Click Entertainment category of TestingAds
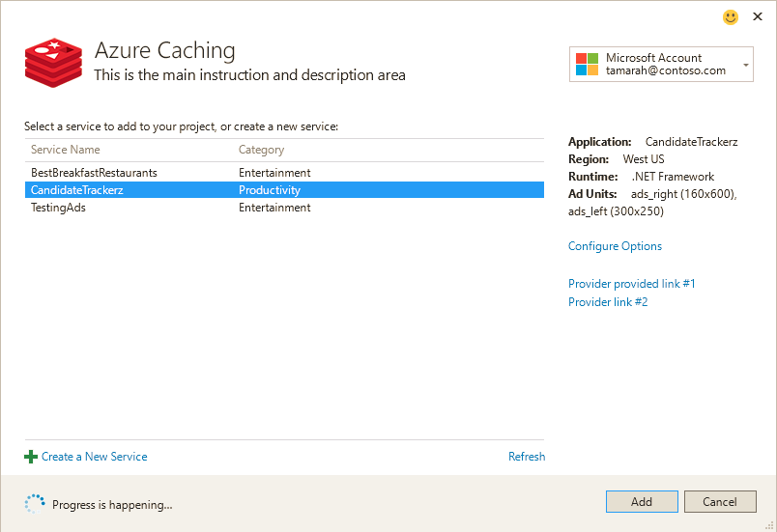Image resolution: width=777 pixels, height=532 pixels. tap(274, 208)
